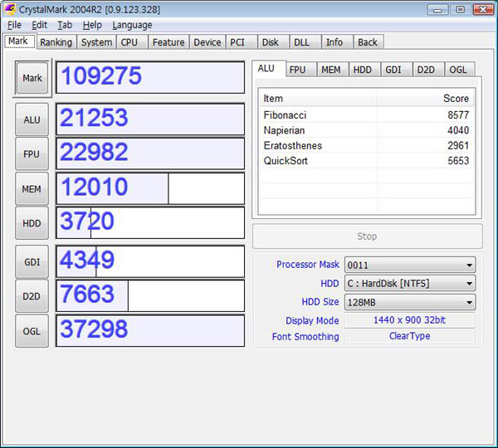Show HDD score details tab

[x=363, y=70]
